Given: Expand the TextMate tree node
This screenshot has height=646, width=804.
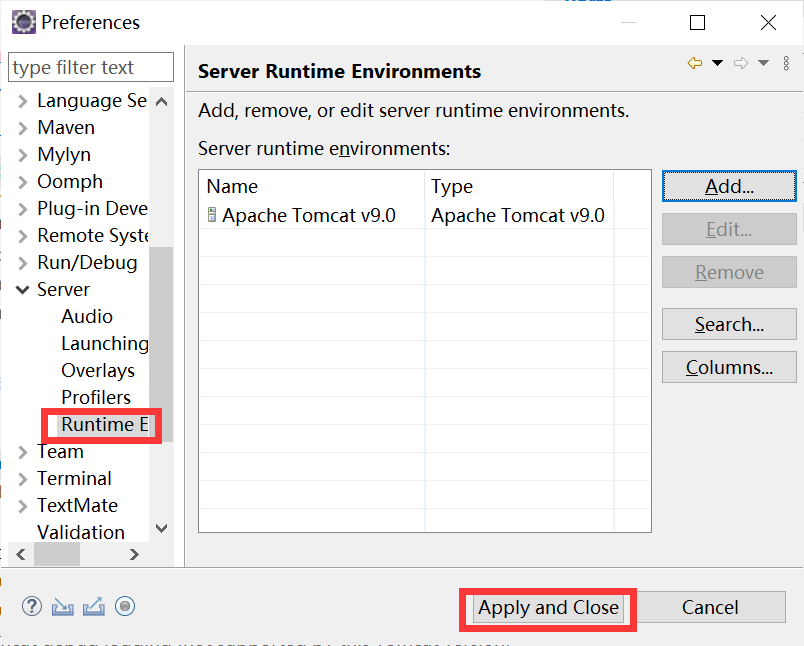Looking at the screenshot, I should tap(22, 506).
